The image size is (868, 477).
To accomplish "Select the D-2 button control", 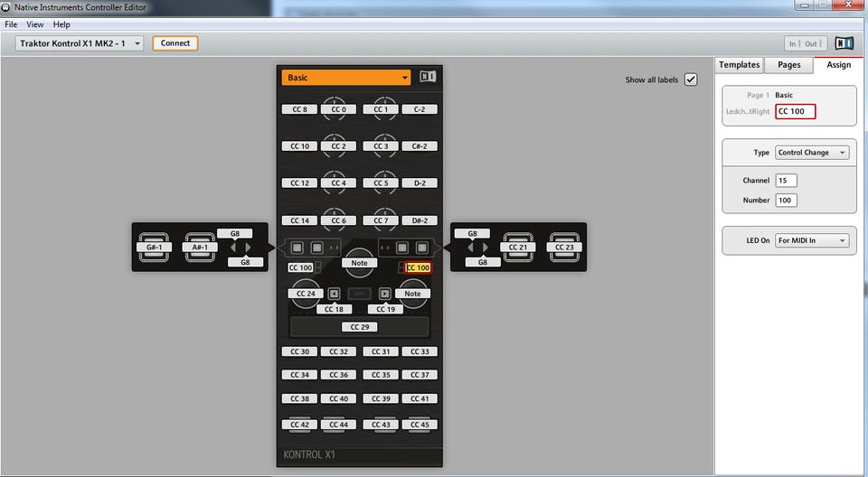I will point(420,183).
